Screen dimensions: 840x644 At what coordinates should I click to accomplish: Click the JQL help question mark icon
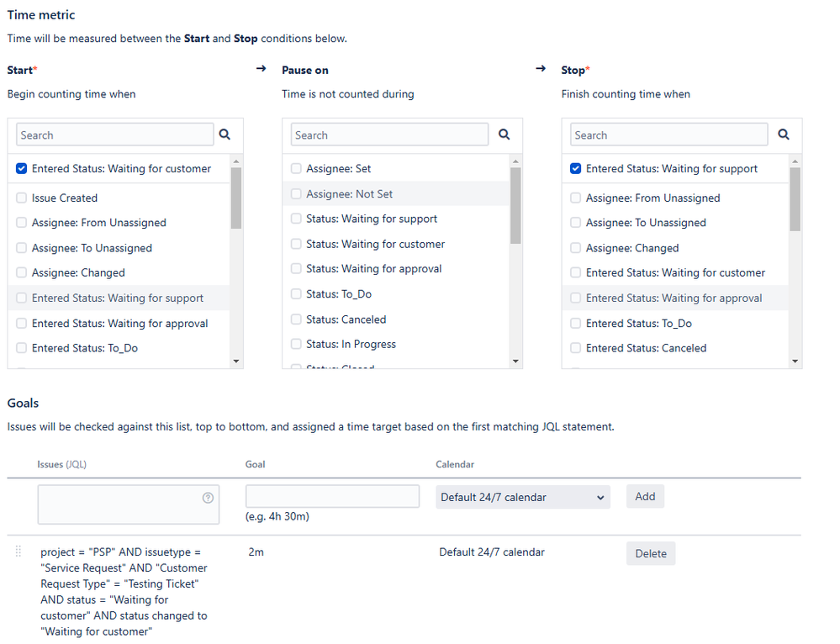click(x=208, y=498)
